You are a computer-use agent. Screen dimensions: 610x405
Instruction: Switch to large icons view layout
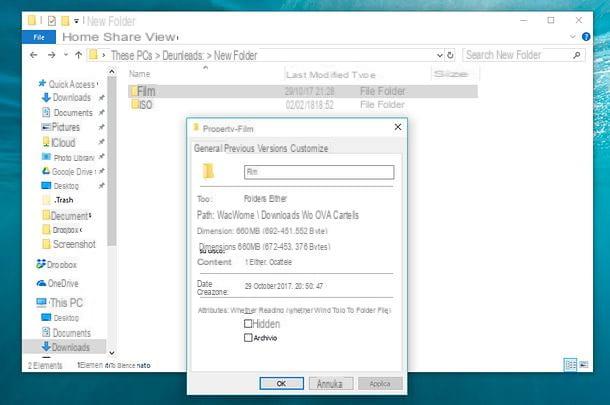[584, 365]
